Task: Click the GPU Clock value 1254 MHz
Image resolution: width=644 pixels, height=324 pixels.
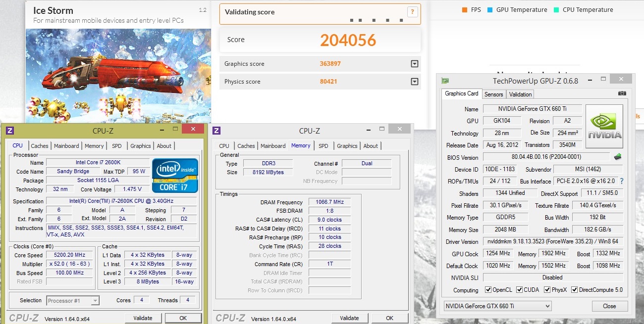Action: pyautogui.click(x=498, y=254)
